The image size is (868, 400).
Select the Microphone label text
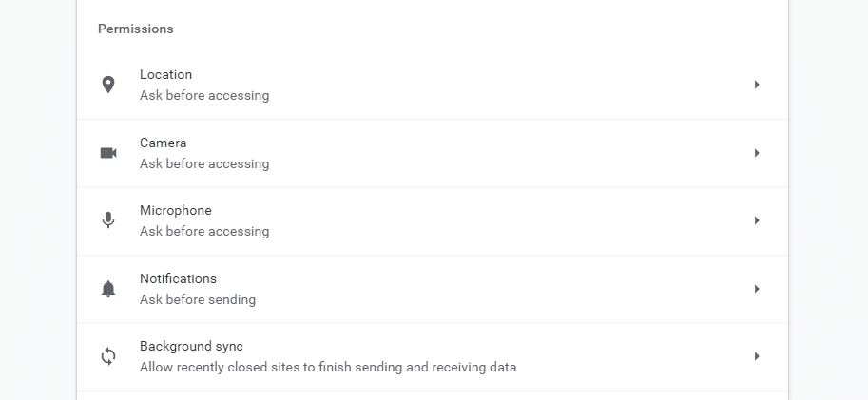176,210
